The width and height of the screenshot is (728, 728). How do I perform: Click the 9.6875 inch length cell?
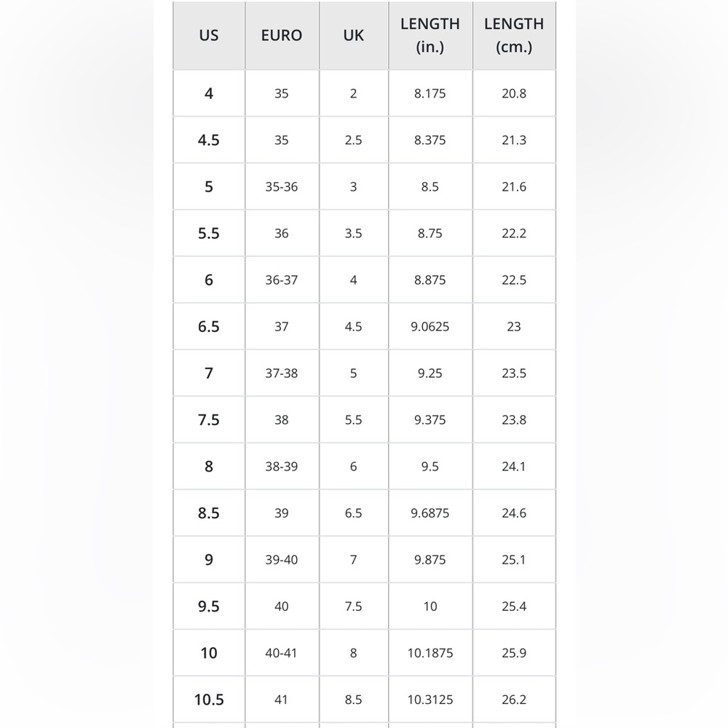click(430, 513)
